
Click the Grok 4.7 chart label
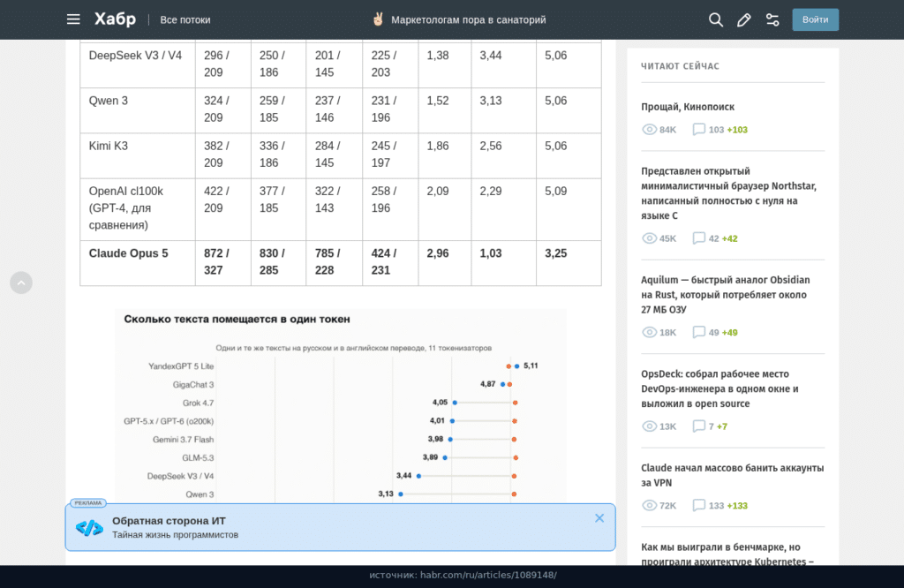[x=199, y=403]
